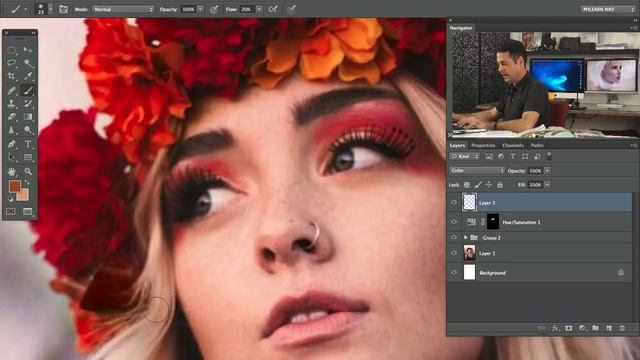
Task: Select the Crop tool
Action: [x=11, y=76]
